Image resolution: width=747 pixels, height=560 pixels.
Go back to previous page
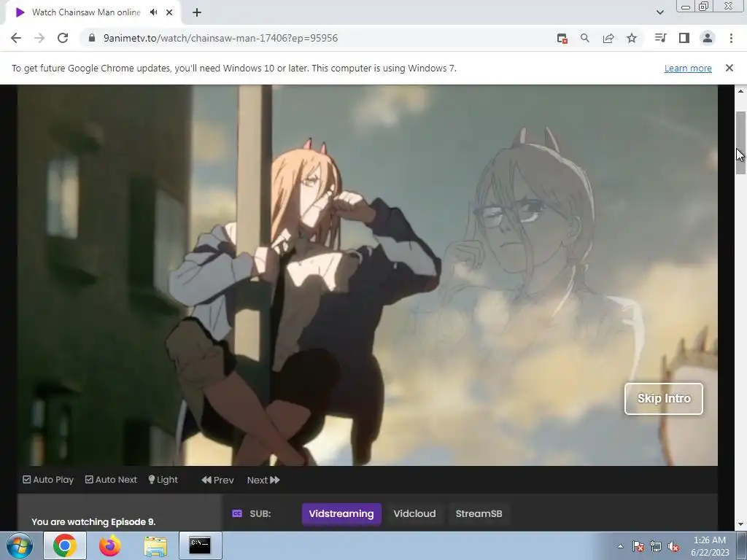pyautogui.click(x=16, y=38)
